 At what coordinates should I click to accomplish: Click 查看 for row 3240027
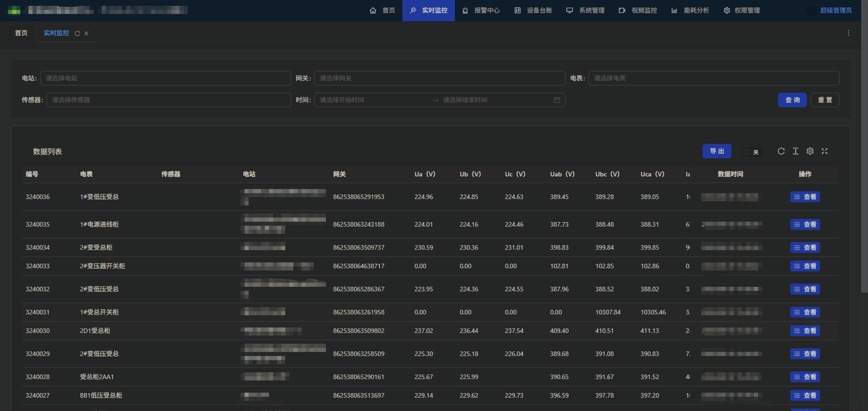click(x=805, y=396)
